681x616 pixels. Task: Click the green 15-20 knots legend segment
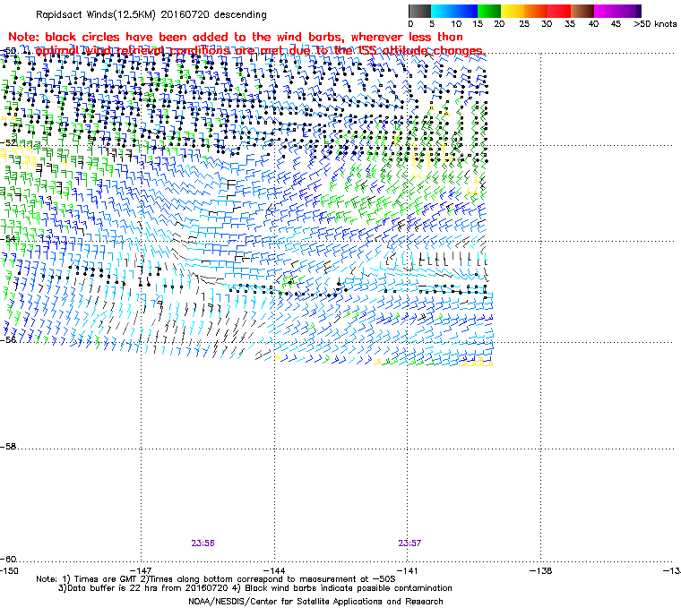[489, 11]
